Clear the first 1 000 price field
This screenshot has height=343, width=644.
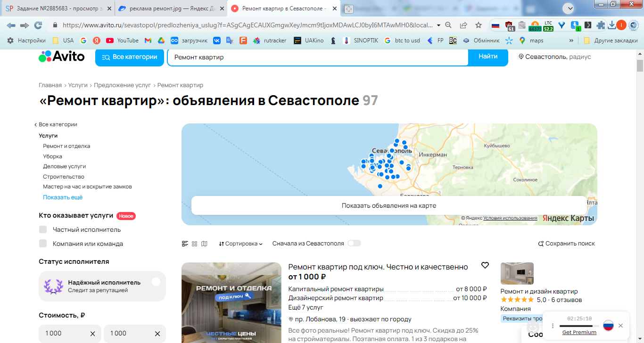(x=92, y=334)
